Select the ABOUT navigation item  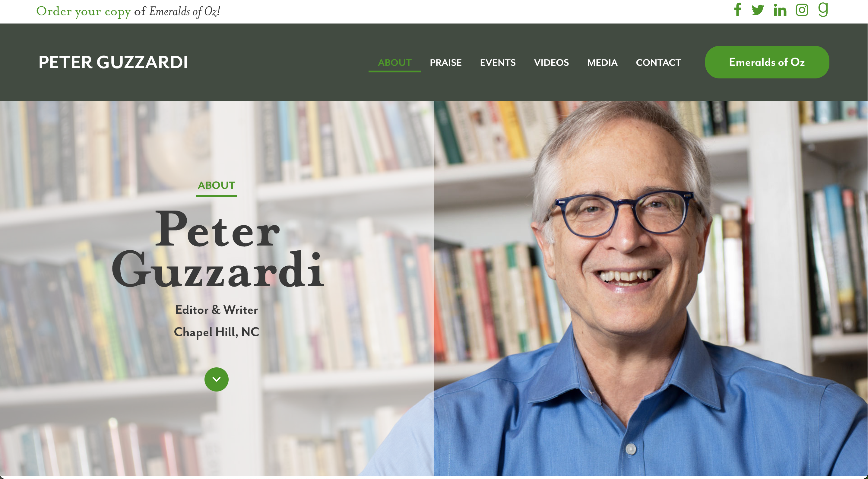click(394, 63)
